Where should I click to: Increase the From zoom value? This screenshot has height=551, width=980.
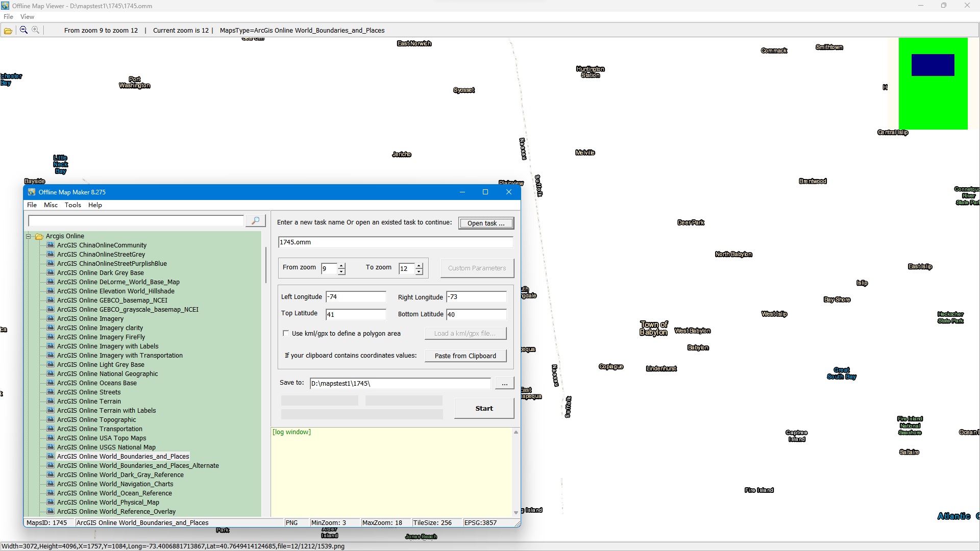coord(341,265)
